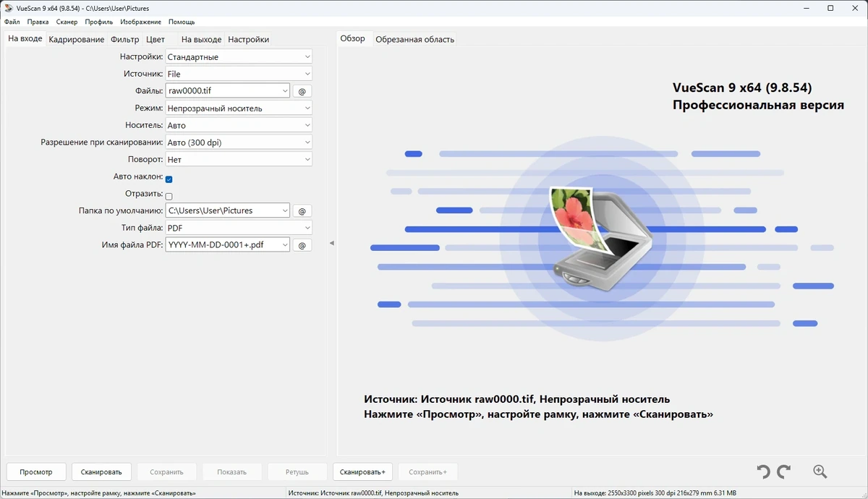Click the disabled Ретушь button
Screen dimensions: 868x499
coord(297,472)
